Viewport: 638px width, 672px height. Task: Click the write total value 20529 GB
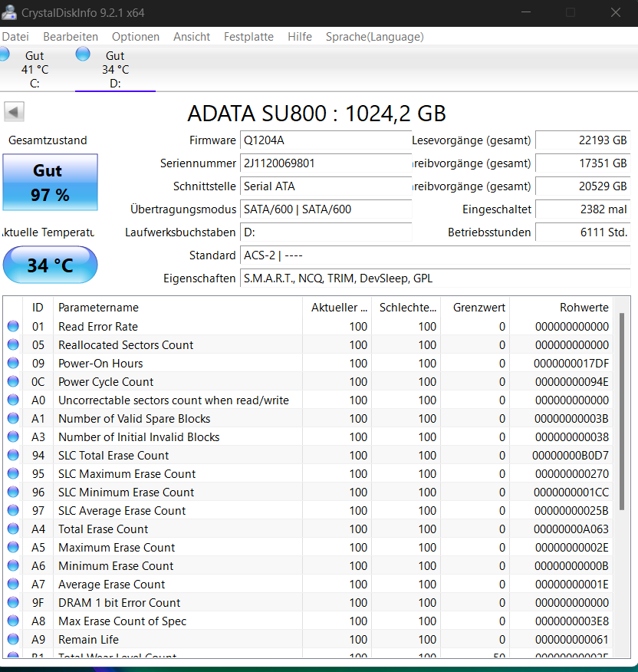point(583,186)
